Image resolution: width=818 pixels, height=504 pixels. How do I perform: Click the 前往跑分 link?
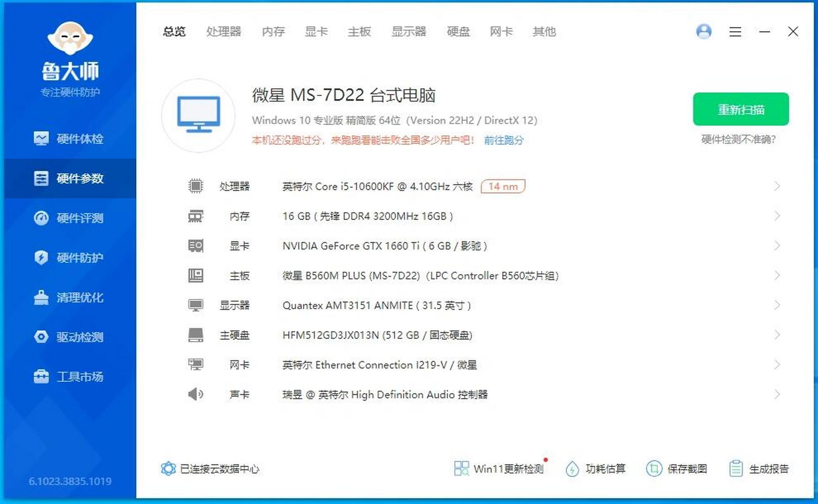[504, 140]
